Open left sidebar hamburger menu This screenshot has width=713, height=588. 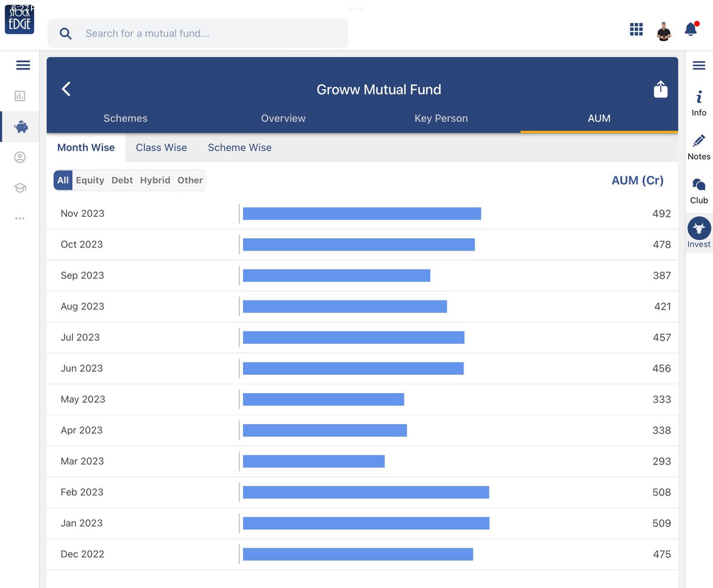23,65
